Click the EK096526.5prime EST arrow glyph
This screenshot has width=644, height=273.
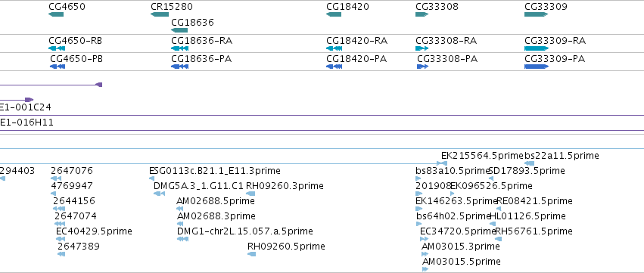453,194
